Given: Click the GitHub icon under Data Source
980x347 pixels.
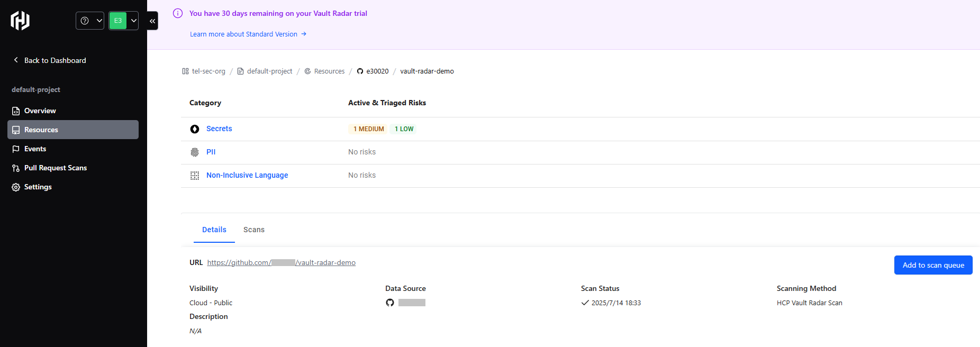Looking at the screenshot, I should [x=390, y=303].
